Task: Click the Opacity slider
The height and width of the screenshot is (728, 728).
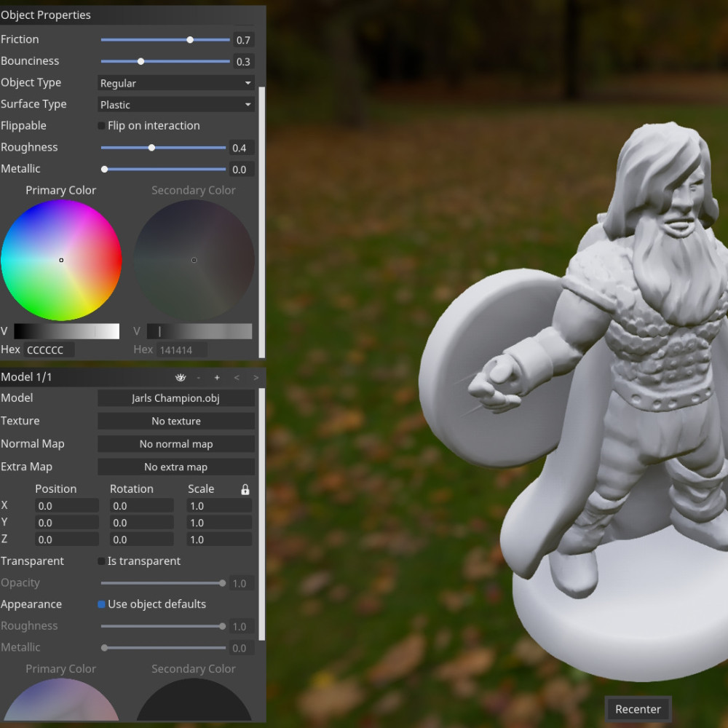Action: (x=163, y=583)
